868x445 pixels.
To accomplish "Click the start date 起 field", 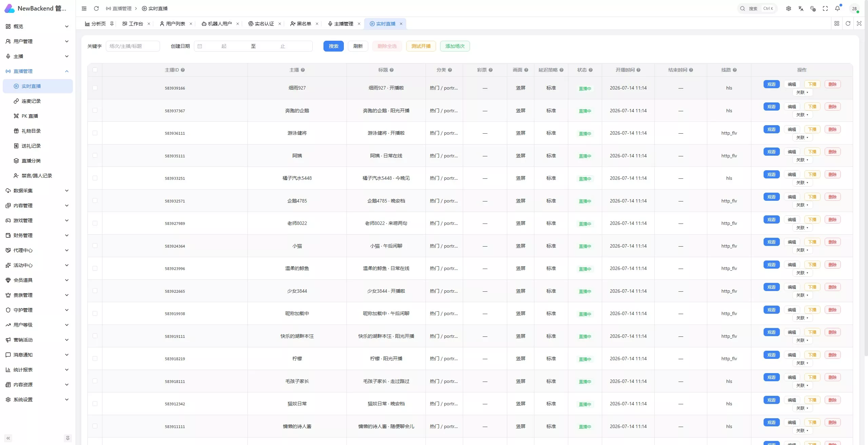I will pos(224,46).
